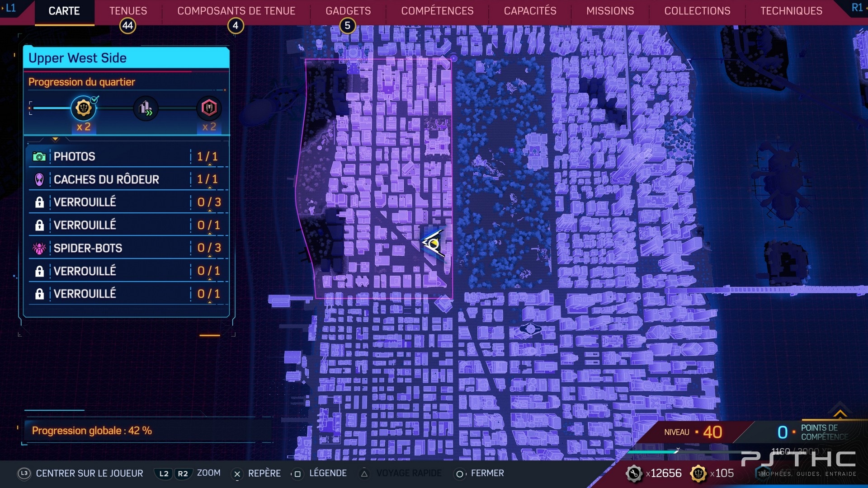Click the camera icon beside PHOTOS
Viewport: 868px width, 488px height.
point(39,157)
